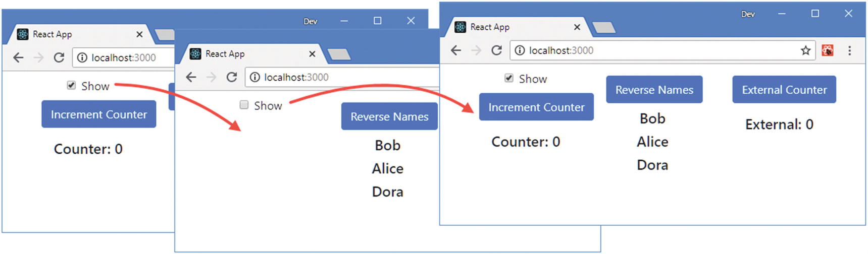This screenshot has height=254, width=868.
Task: Click the reload icon in the middle window
Action: pos(232,77)
